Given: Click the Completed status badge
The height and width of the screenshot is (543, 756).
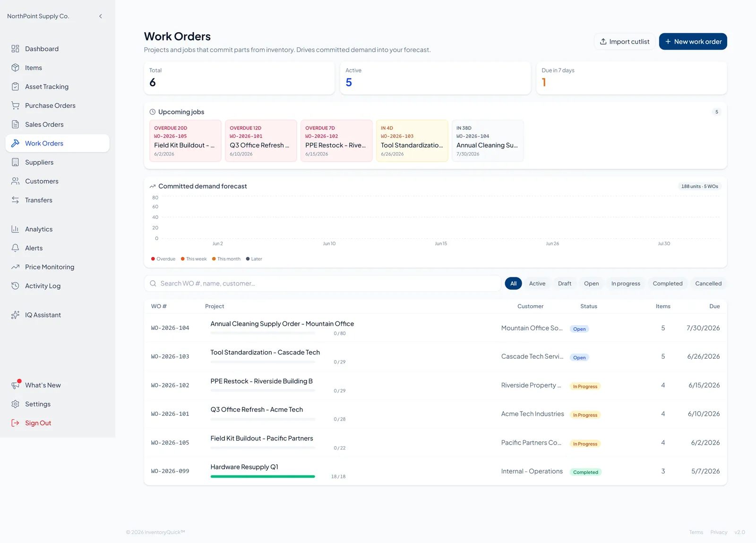Looking at the screenshot, I should pyautogui.click(x=585, y=472).
